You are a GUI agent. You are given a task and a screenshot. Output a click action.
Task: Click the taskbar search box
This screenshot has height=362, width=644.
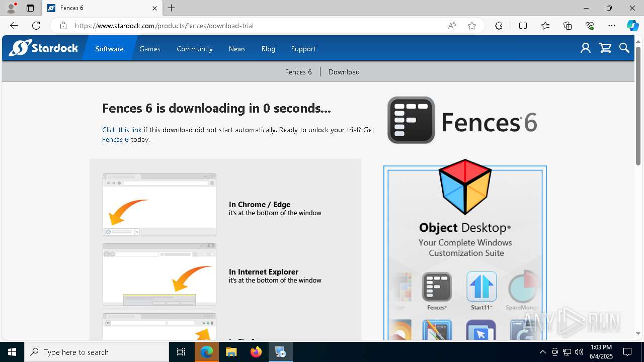(x=97, y=352)
